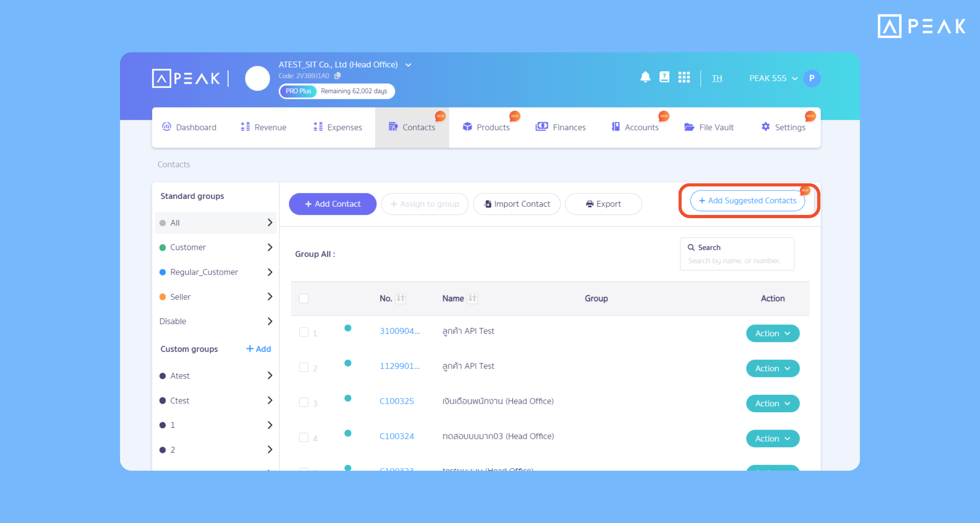980x523 pixels.
Task: Check the row 2 checkbox
Action: (x=304, y=367)
